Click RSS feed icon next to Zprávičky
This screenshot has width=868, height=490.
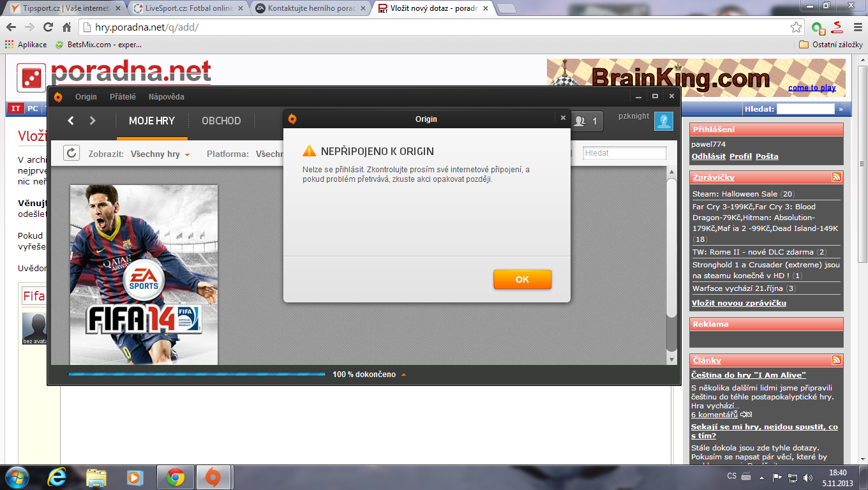click(836, 177)
